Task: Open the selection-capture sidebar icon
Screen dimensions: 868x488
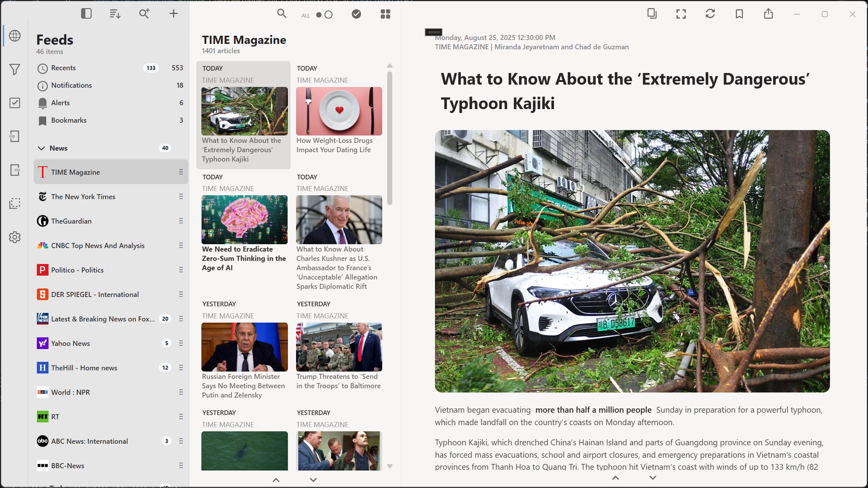Action: (x=15, y=203)
